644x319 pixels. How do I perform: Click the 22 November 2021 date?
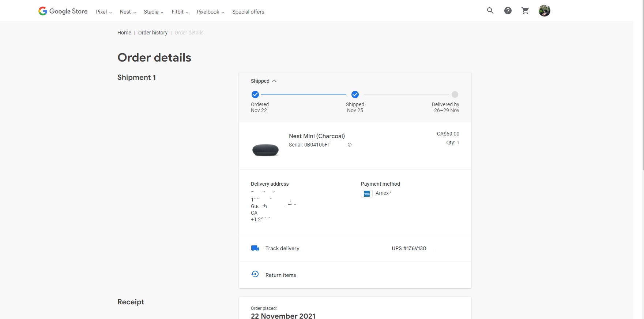click(283, 316)
